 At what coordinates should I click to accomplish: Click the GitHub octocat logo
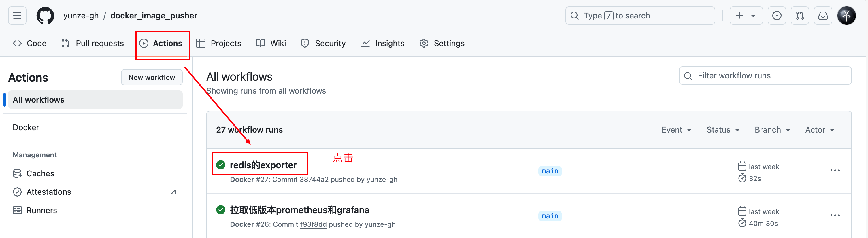(x=45, y=16)
